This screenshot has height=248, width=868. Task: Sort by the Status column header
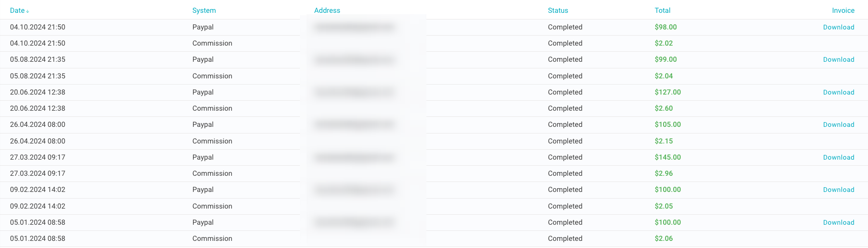point(558,10)
